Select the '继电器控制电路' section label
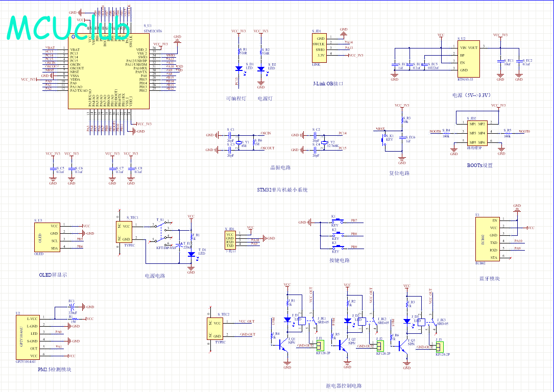The width and height of the screenshot is (554, 392). tap(344, 386)
